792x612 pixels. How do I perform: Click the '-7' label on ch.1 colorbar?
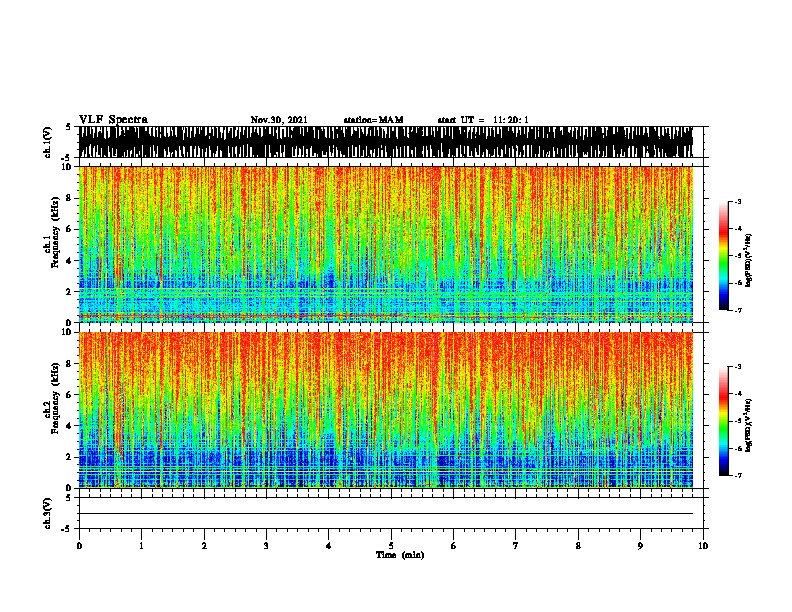tap(738, 310)
